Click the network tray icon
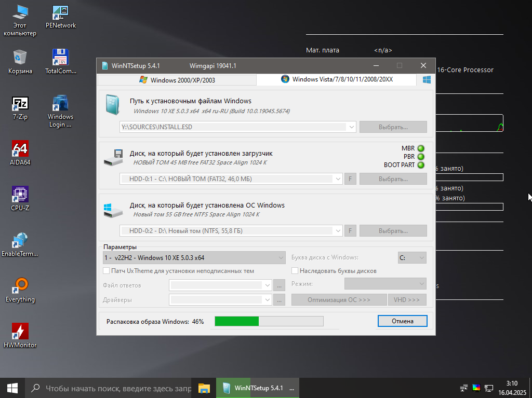Screen dimensions: 532x398 (463, 388)
